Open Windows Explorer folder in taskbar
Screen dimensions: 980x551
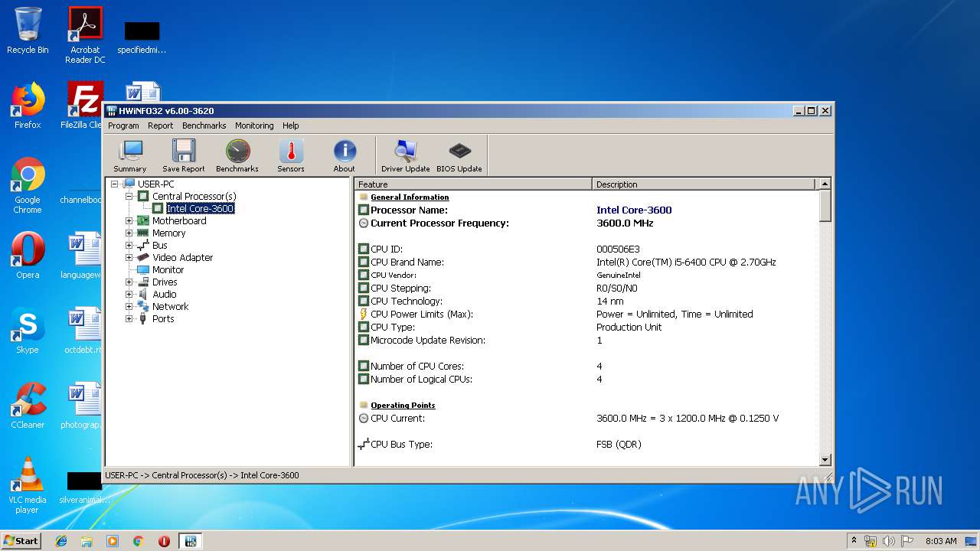[x=87, y=541]
